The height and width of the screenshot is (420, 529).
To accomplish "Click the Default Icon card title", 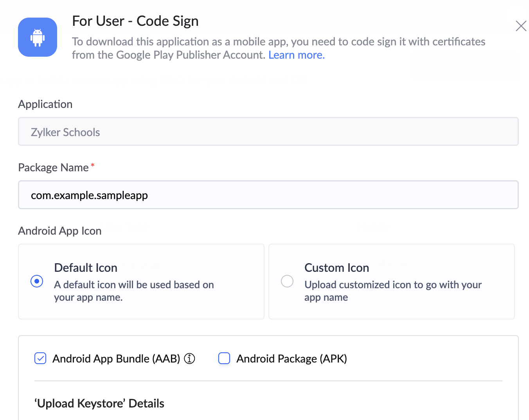I will pyautogui.click(x=86, y=268).
